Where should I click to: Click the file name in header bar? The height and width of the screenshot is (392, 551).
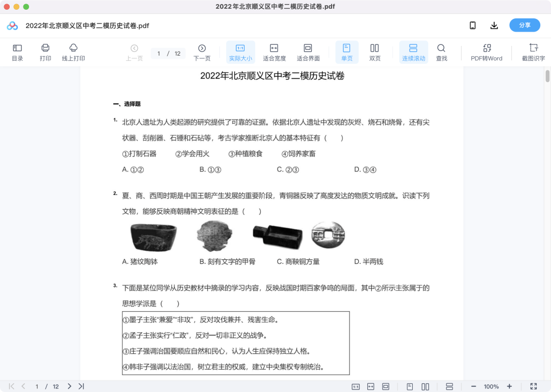(88, 26)
